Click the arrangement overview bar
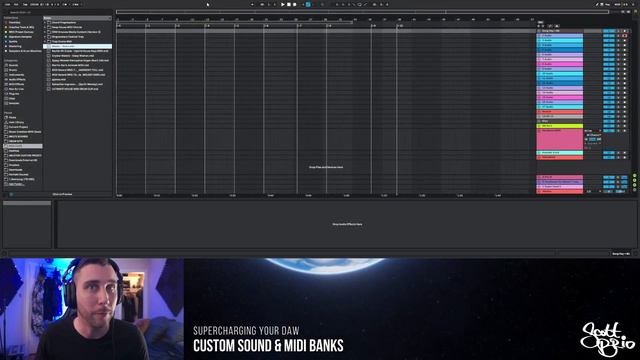 (362, 12)
